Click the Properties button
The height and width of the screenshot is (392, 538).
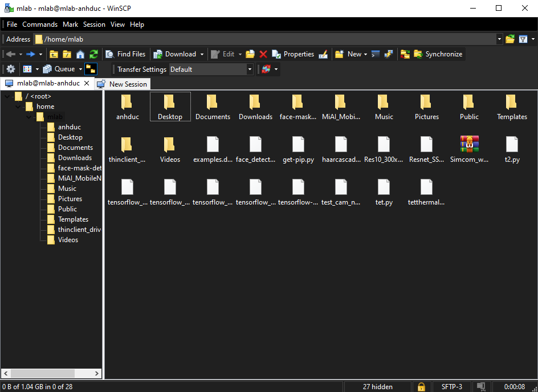(x=293, y=54)
